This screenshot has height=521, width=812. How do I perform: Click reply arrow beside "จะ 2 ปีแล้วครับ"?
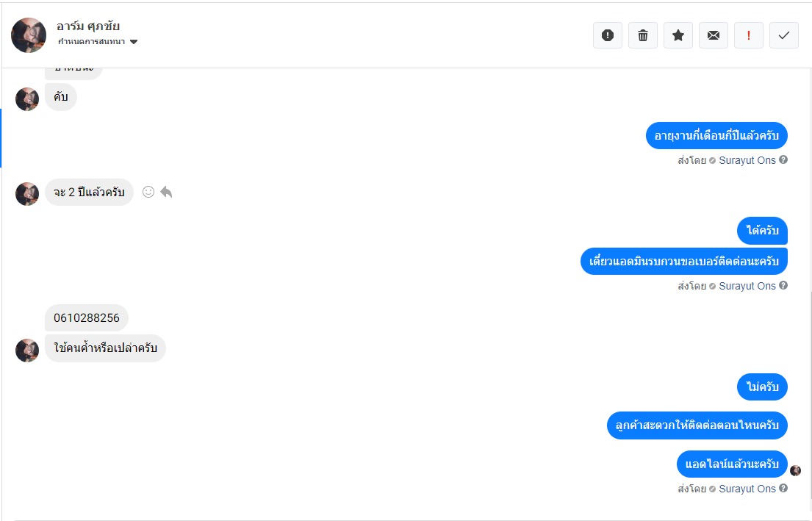point(166,192)
